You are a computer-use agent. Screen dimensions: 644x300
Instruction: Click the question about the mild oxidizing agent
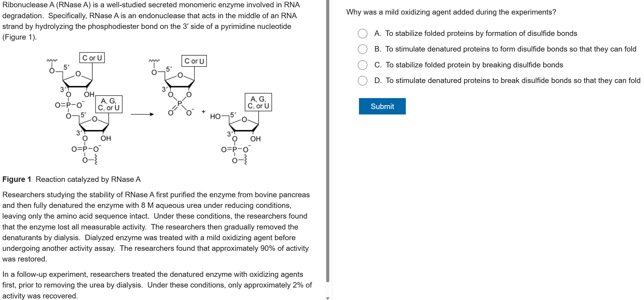(x=451, y=12)
